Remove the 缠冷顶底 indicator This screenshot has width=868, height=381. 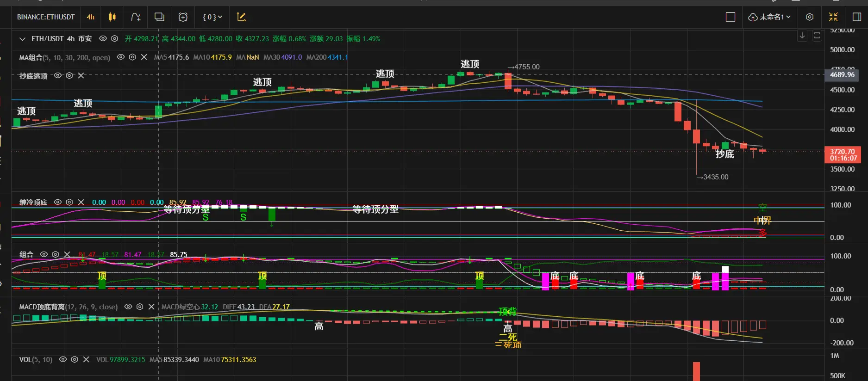(x=81, y=202)
